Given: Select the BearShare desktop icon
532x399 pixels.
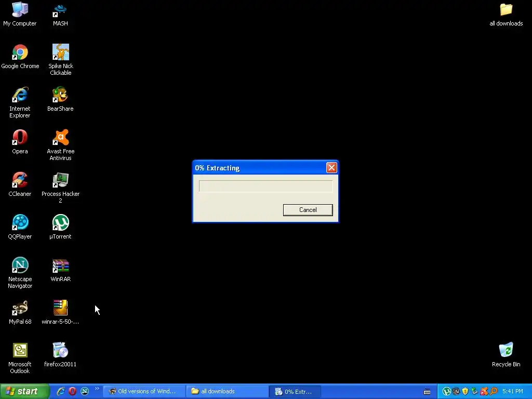Looking at the screenshot, I should click(x=60, y=99).
